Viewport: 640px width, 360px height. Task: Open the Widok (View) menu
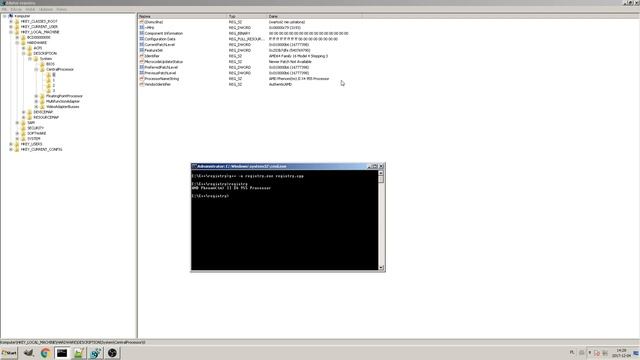[x=30, y=9]
